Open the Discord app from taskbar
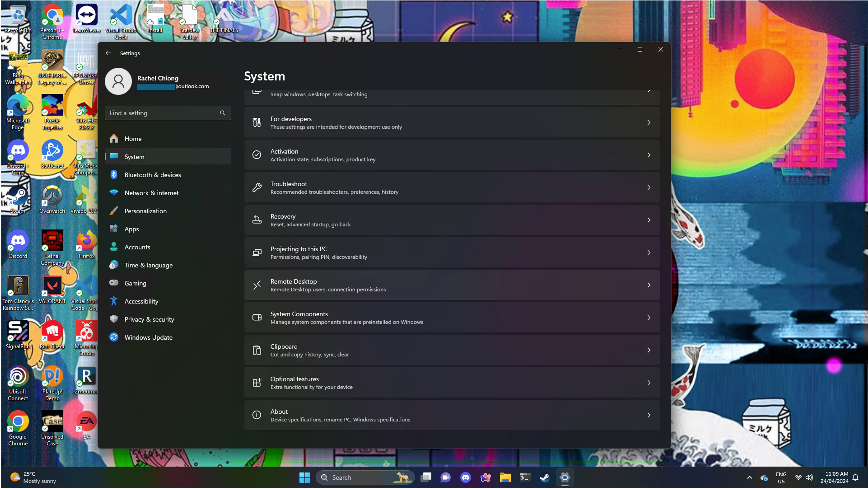This screenshot has height=489, width=868. coord(466,477)
